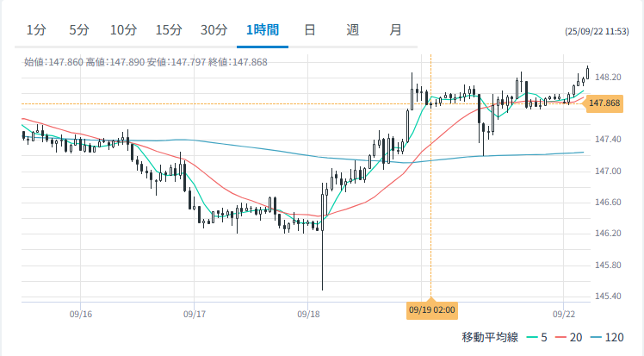Screen dimensions: 644x356
Task: Select the active 1時間 tab
Action: 262,30
